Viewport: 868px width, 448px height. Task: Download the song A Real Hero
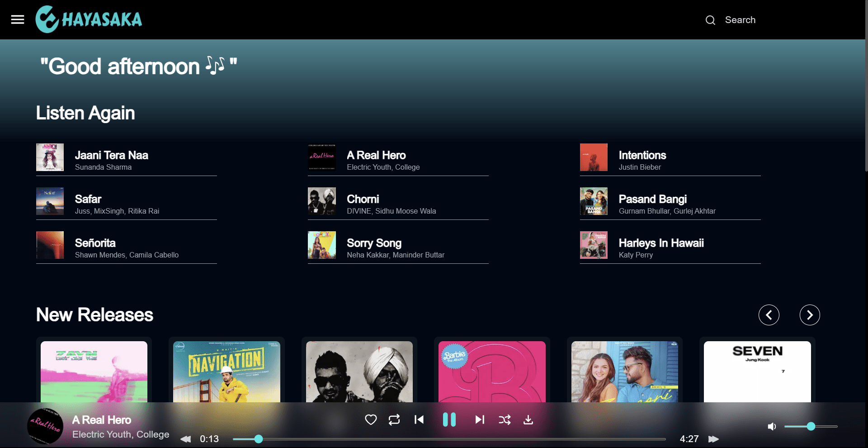pyautogui.click(x=528, y=419)
